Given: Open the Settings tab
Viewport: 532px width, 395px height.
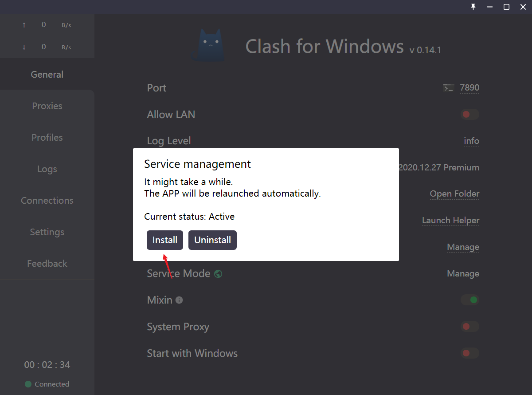Looking at the screenshot, I should point(47,232).
